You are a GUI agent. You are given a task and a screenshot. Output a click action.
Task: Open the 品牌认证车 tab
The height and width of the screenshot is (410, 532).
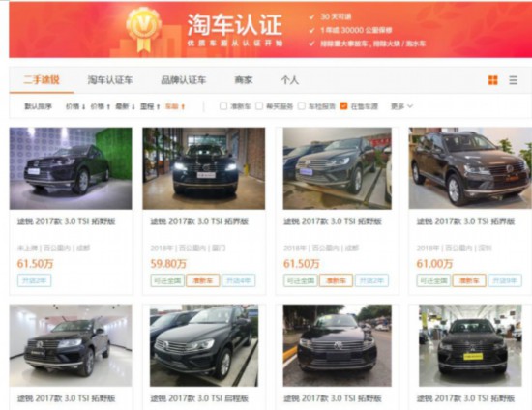184,80
